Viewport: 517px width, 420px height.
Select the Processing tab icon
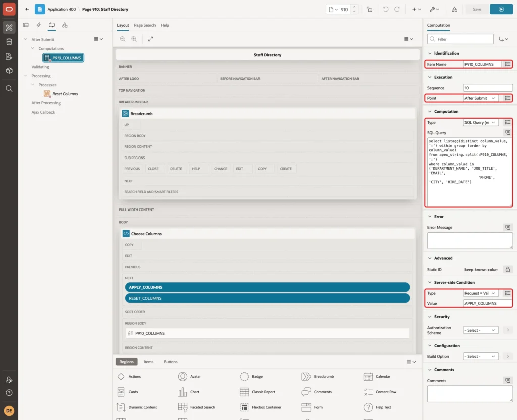point(52,25)
